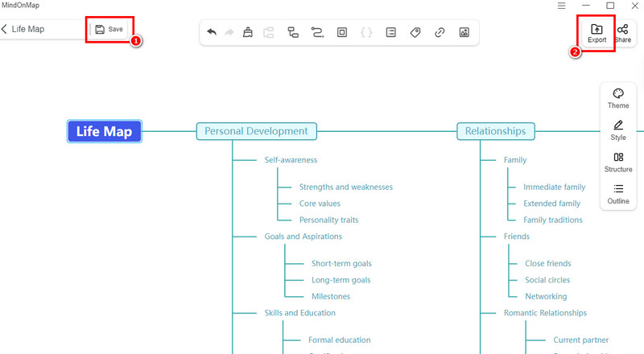Open the hamburger menu in title bar

tap(561, 6)
